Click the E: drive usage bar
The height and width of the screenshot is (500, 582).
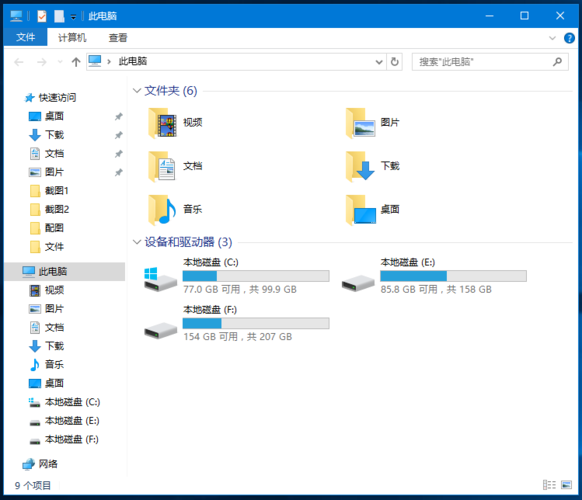click(x=453, y=276)
